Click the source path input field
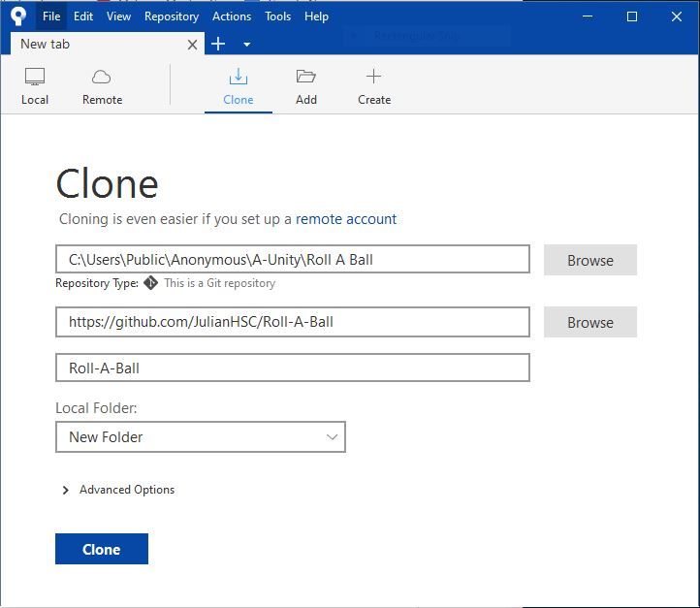 click(x=293, y=259)
